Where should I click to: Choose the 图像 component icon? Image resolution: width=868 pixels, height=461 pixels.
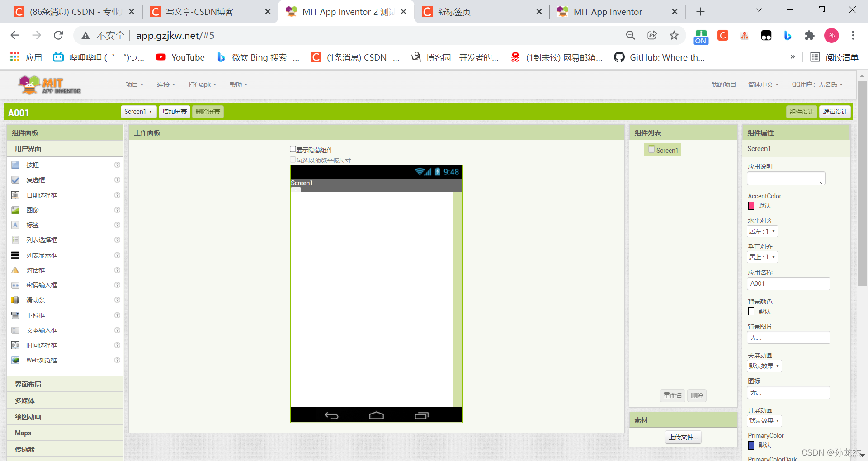tap(15, 210)
